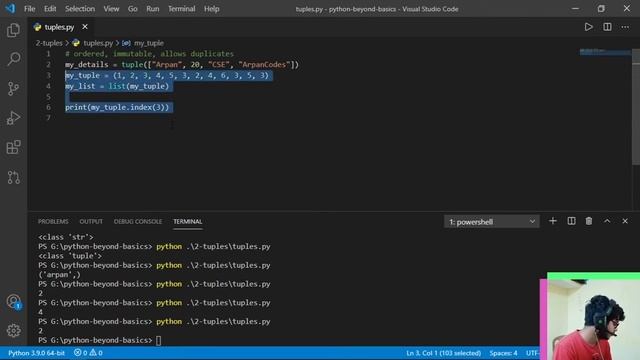Open the Source Control view

pos(13,89)
